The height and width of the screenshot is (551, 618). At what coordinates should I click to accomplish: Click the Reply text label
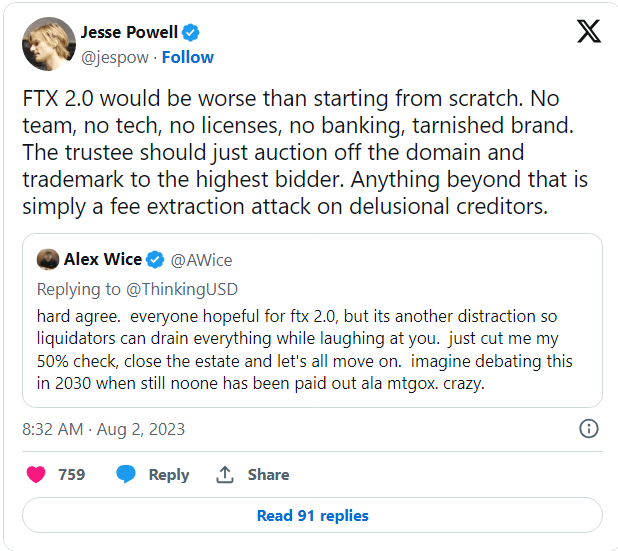click(169, 475)
